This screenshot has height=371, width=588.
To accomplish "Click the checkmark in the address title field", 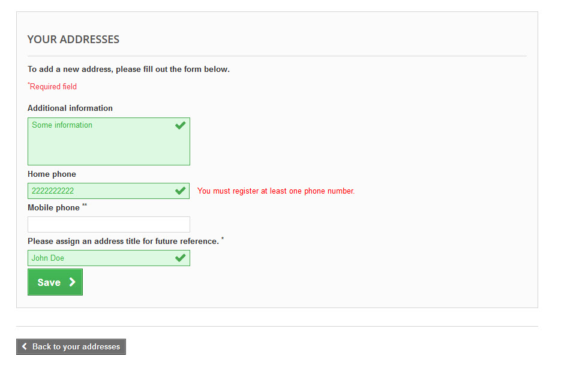I will tap(180, 258).
